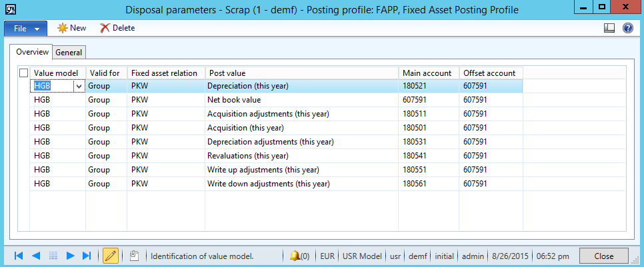
Task: Click the view layout icon near help
Action: point(609,28)
